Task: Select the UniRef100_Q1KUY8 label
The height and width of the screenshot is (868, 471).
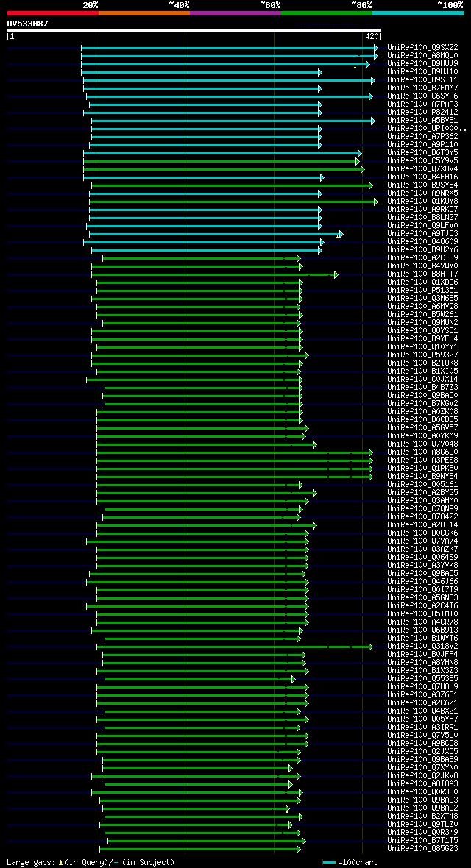Action: click(x=422, y=202)
